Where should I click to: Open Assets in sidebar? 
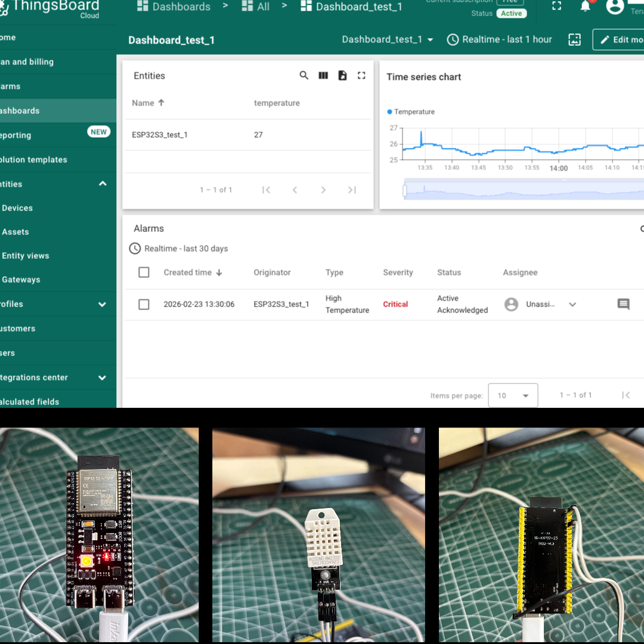pos(58,231)
